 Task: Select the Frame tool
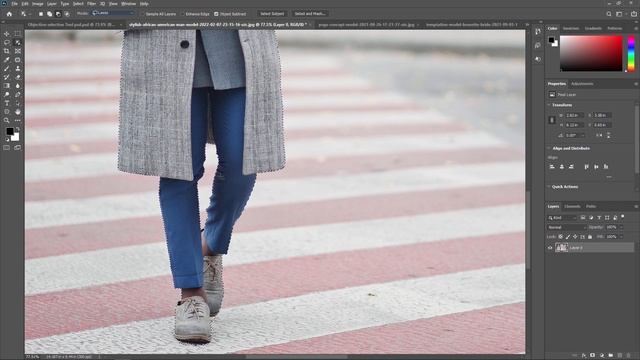(x=18, y=51)
